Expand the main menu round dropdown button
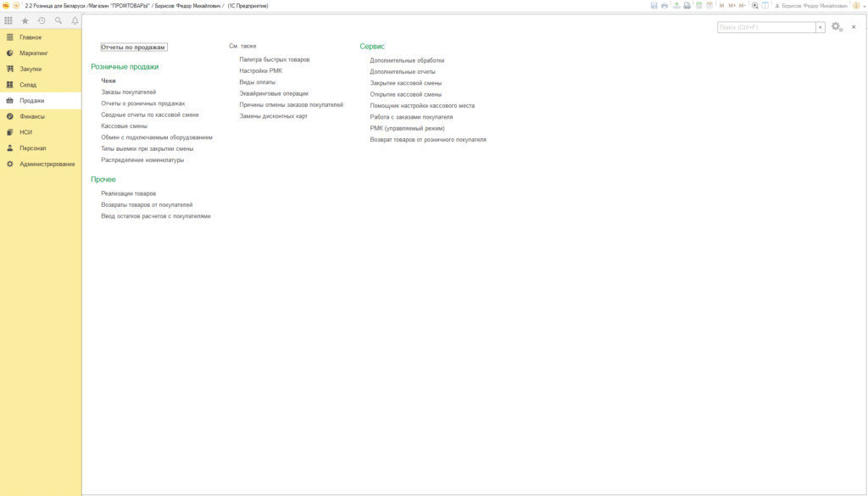Viewport: 868px width, 496px height. [x=16, y=6]
